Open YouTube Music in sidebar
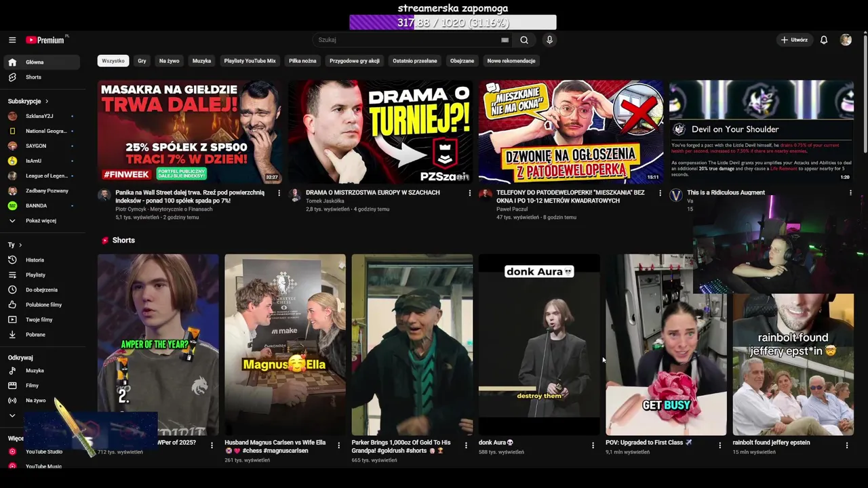 [x=42, y=466]
